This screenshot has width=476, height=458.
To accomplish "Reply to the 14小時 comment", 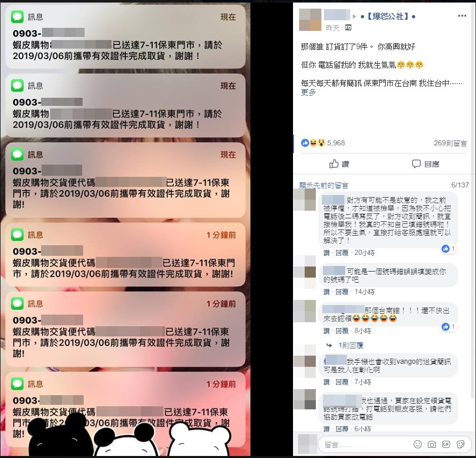I will click(x=342, y=292).
